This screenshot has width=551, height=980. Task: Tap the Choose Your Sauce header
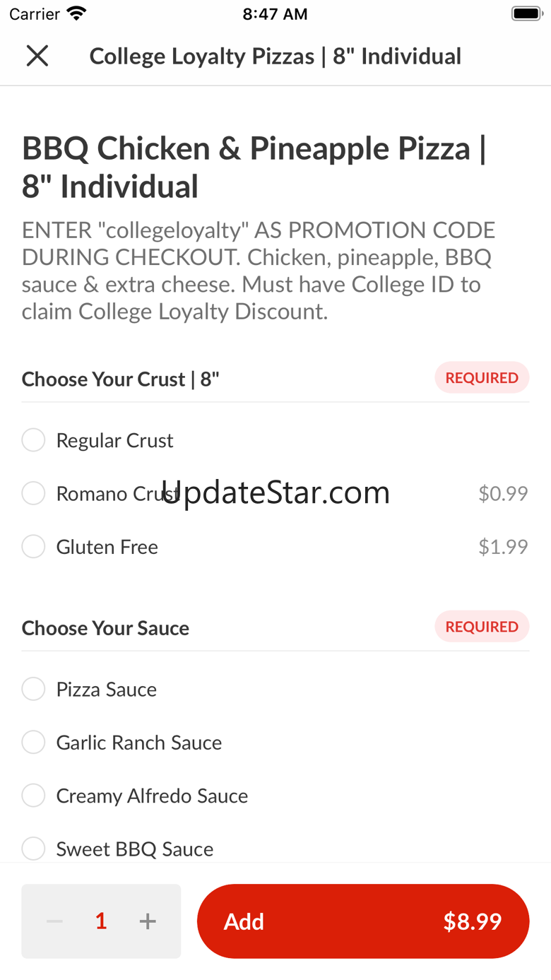point(106,628)
